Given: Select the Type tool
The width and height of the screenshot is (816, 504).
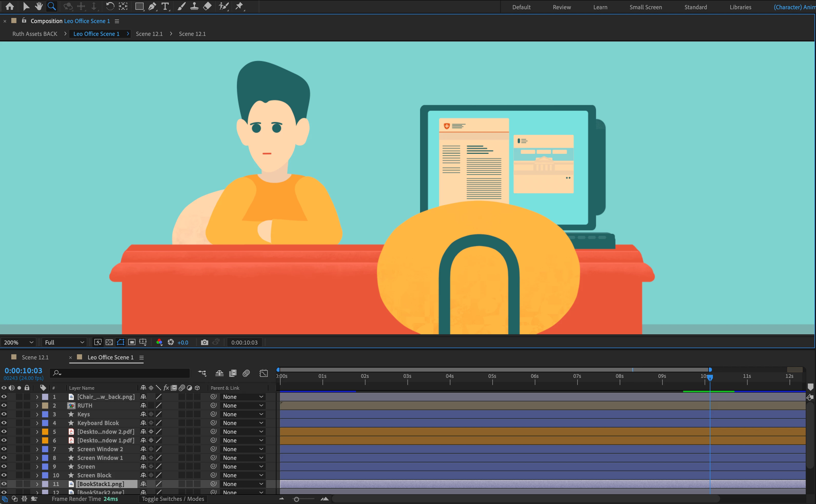Looking at the screenshot, I should 165,6.
